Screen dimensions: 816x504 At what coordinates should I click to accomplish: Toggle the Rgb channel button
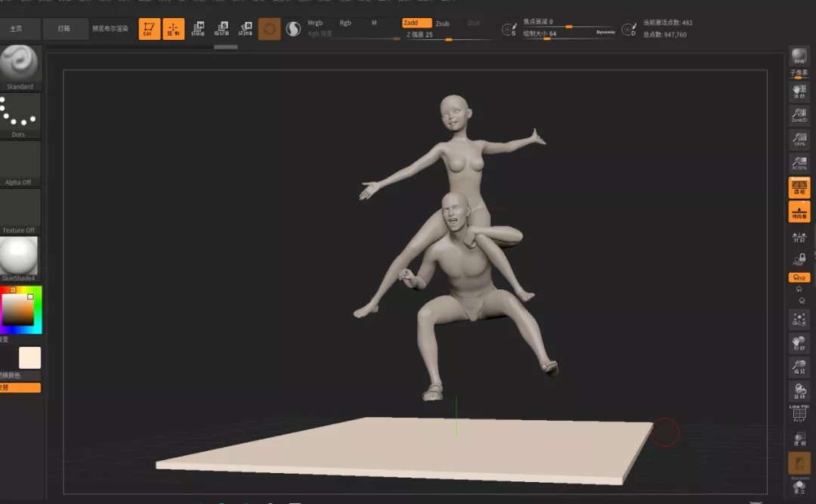point(345,23)
